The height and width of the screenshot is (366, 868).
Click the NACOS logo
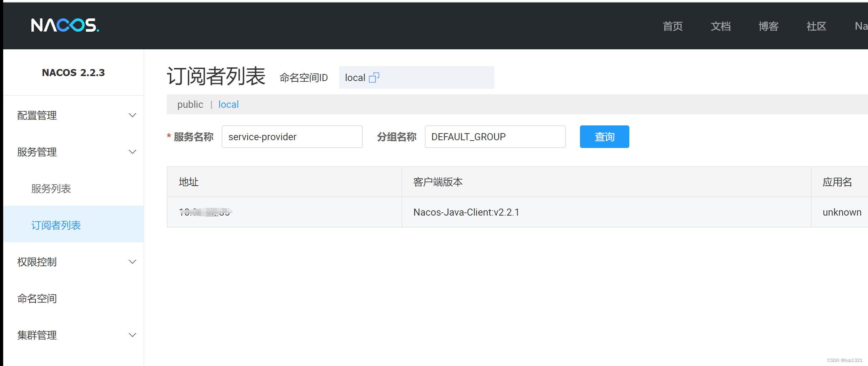point(65,25)
